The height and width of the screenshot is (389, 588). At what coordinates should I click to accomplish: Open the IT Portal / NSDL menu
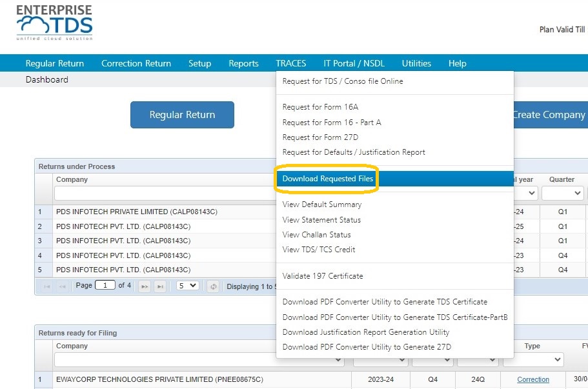click(354, 63)
